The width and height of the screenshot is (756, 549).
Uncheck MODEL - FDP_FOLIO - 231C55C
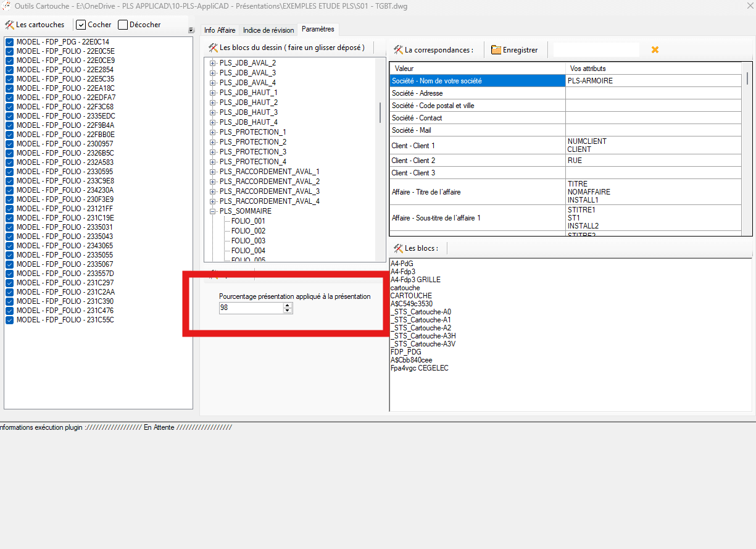9,320
